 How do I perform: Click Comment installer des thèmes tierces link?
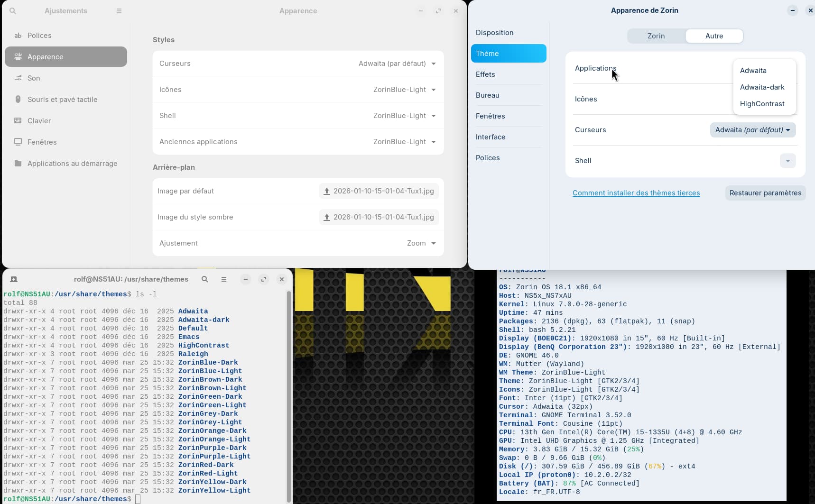click(636, 193)
